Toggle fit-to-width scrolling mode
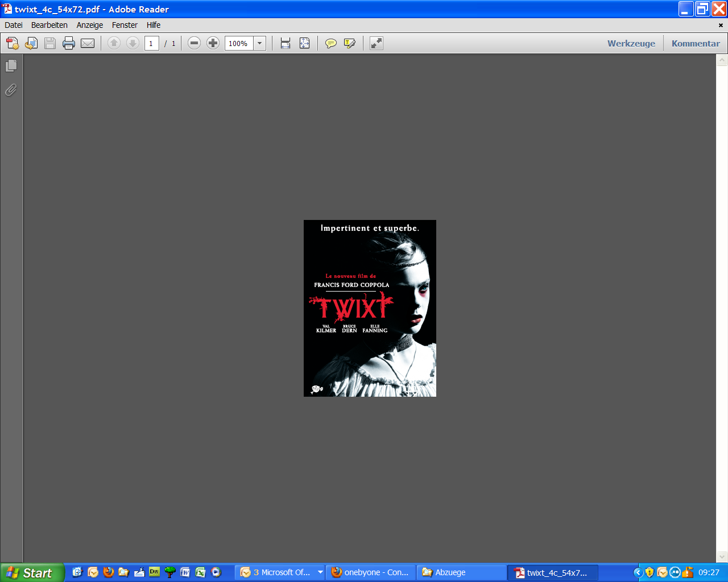728x582 pixels. [286, 43]
